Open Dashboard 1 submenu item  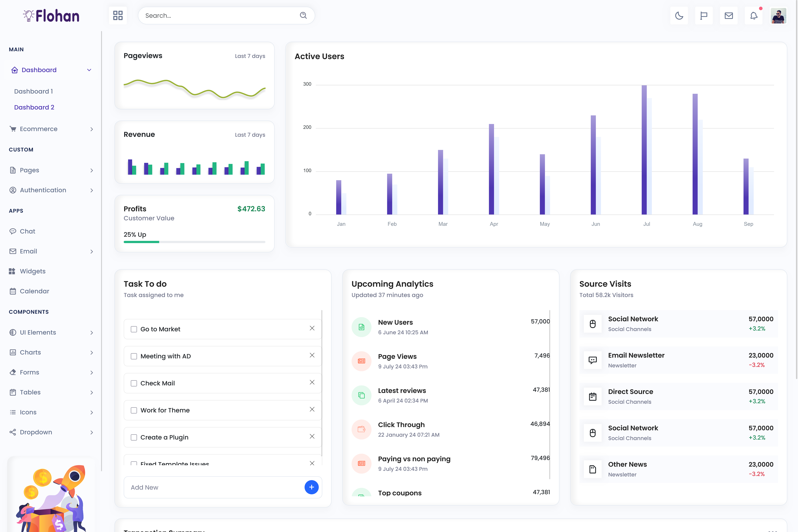34,91
